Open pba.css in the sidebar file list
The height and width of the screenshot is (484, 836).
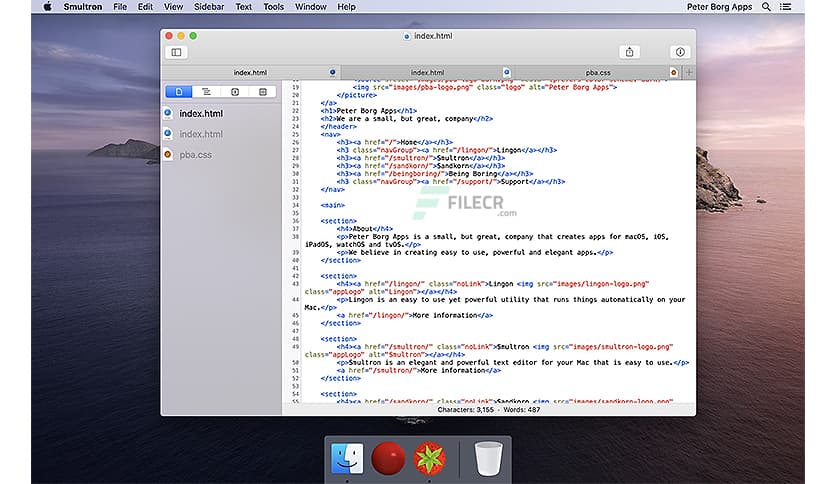tap(195, 155)
